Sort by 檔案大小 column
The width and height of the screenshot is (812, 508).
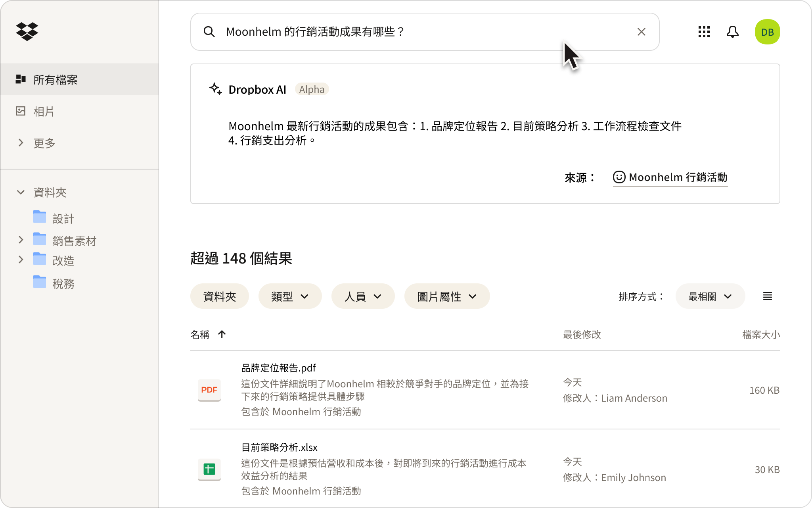pyautogui.click(x=761, y=335)
